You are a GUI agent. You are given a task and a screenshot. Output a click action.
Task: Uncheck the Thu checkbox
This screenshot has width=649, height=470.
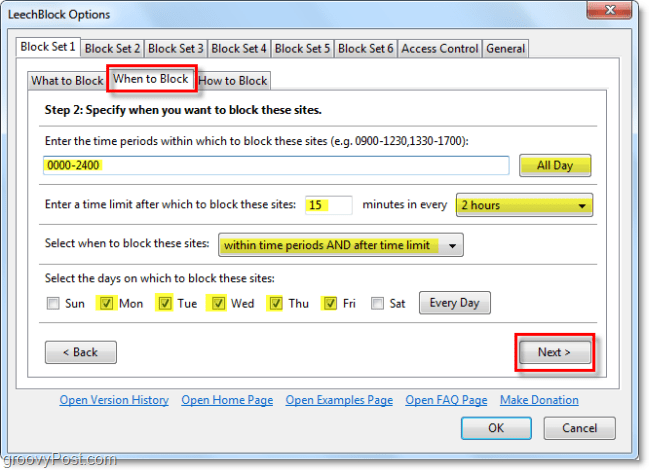coord(276,303)
